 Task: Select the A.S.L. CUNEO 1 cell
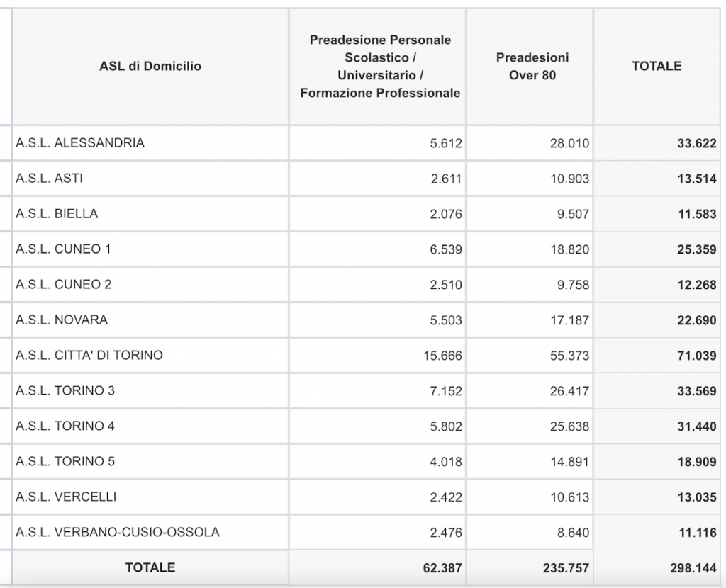[150, 249]
